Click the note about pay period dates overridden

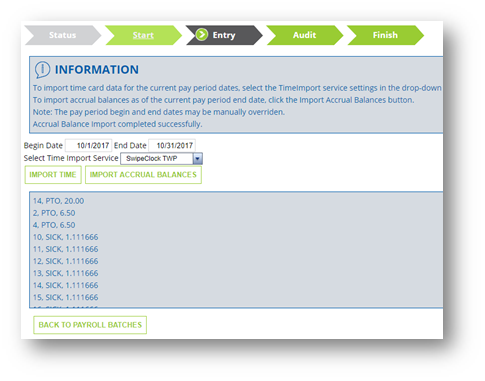tap(159, 112)
